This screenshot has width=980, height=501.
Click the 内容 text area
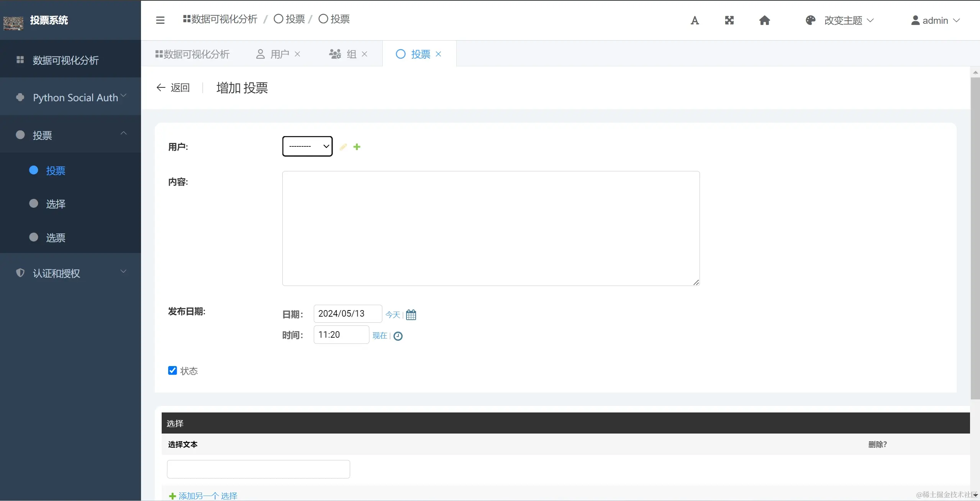click(490, 228)
